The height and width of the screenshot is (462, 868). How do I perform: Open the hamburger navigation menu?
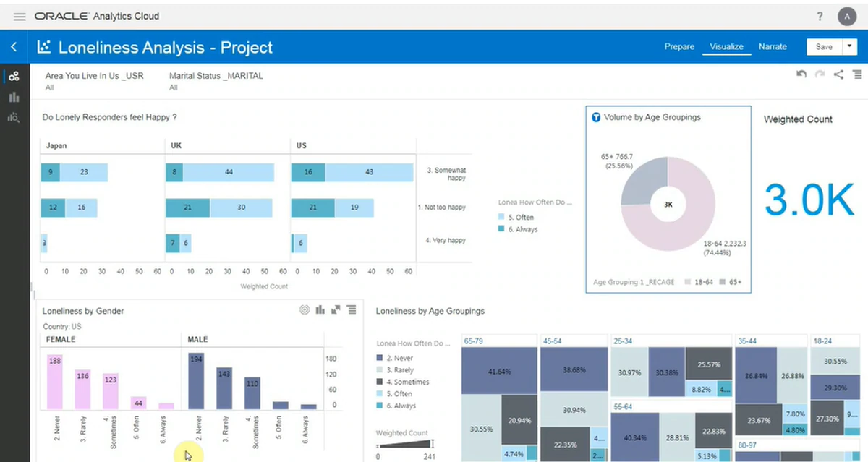20,16
